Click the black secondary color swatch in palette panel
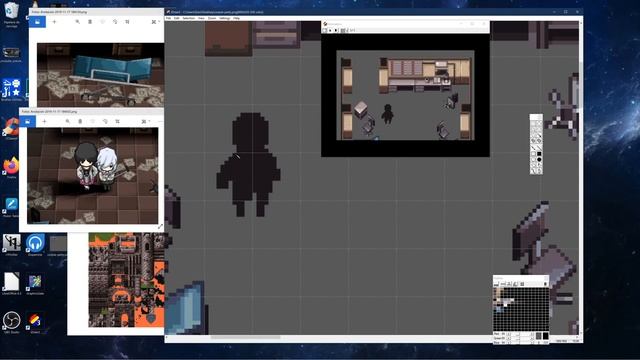The image size is (640, 360). (545, 336)
